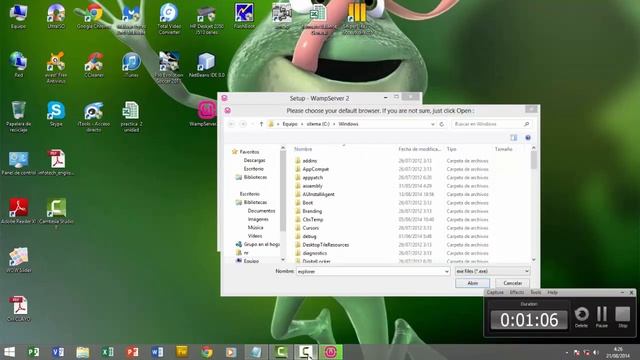Open the Equipo desktop icon

[x=18, y=16]
